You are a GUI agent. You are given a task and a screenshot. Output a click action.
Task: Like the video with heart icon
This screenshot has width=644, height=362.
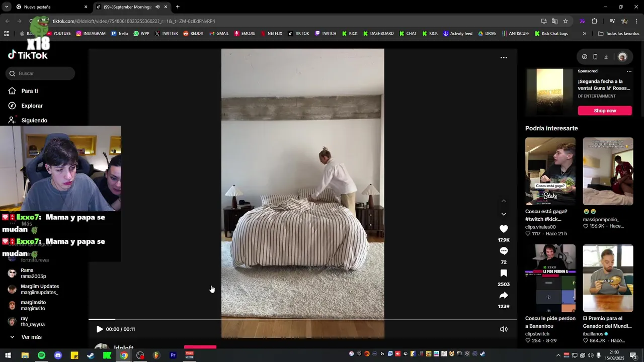click(x=504, y=229)
